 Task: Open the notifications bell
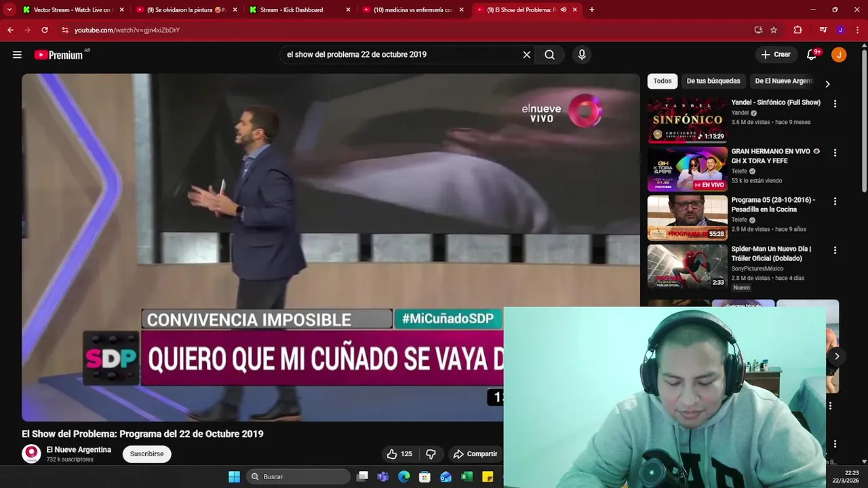click(x=812, y=55)
